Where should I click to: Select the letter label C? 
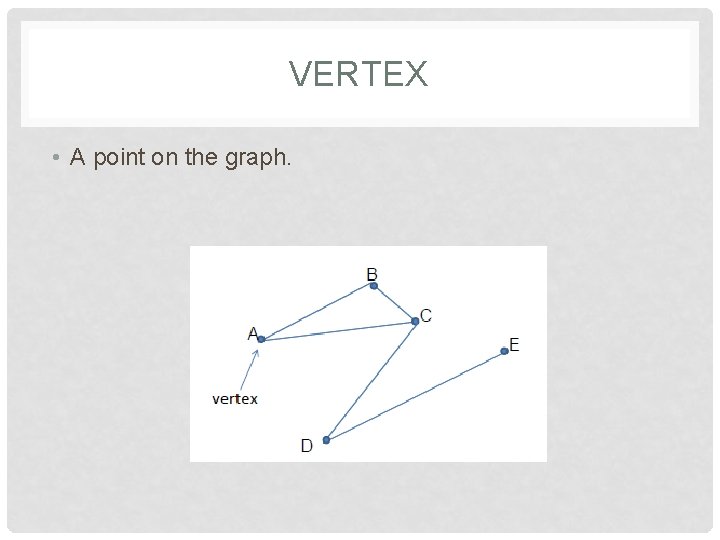(x=426, y=316)
